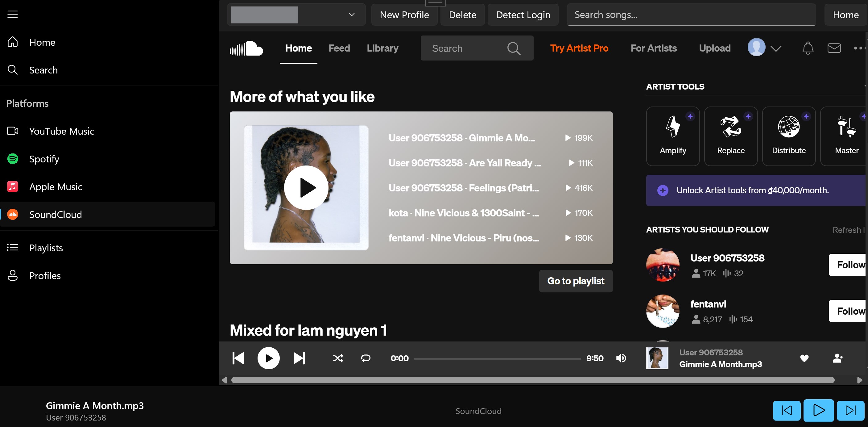
Task: Go to Home in left sidebar
Action: 108,42
